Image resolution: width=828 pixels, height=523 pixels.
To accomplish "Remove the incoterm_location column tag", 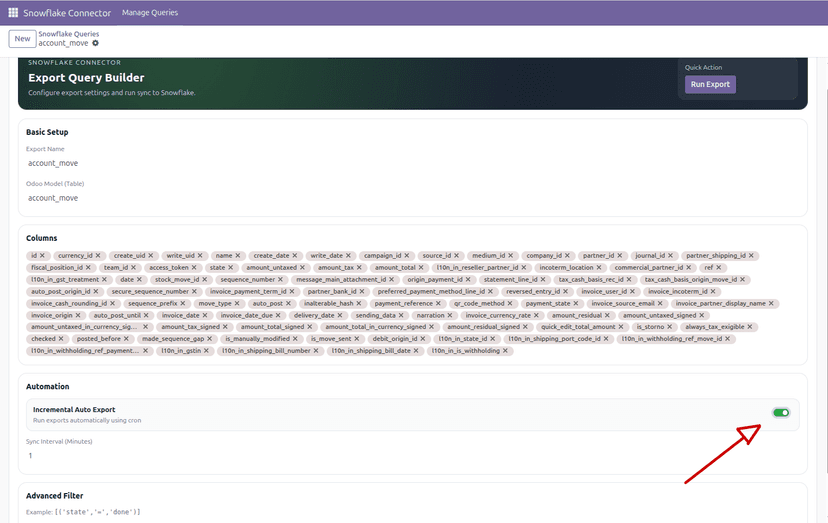I will 599,268.
